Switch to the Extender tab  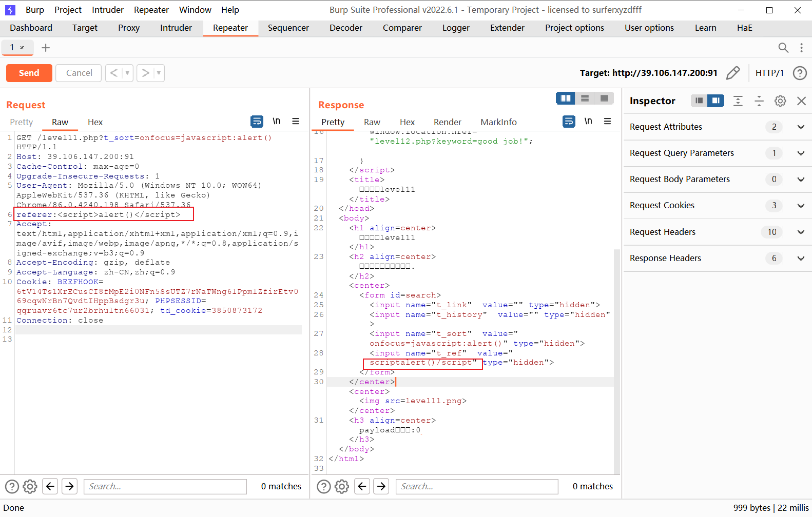pos(507,28)
